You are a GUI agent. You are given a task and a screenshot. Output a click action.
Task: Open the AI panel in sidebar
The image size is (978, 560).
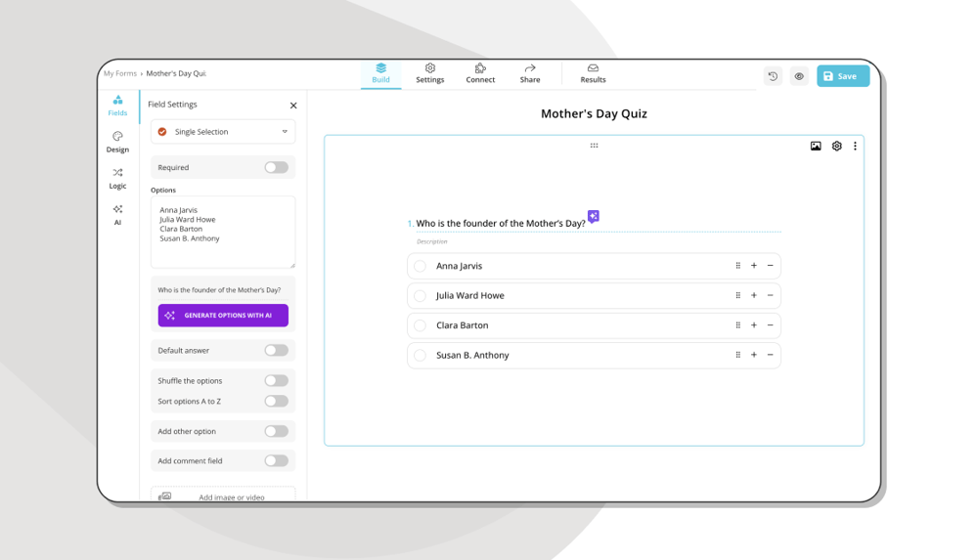pos(117,214)
